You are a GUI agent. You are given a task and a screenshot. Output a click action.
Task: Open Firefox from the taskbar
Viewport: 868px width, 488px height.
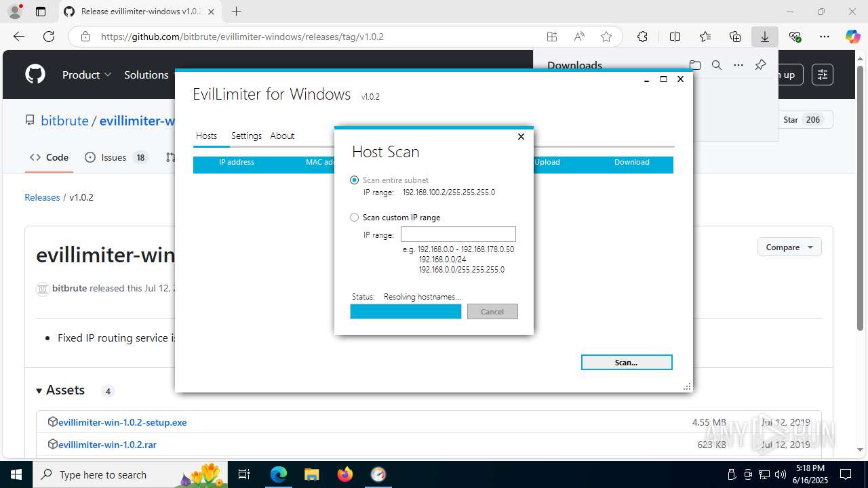click(x=344, y=474)
